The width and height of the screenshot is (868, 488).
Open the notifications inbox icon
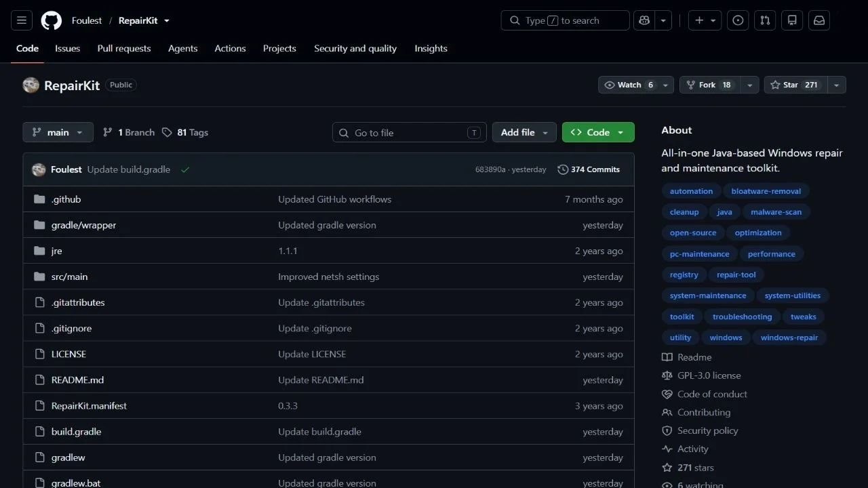click(819, 20)
